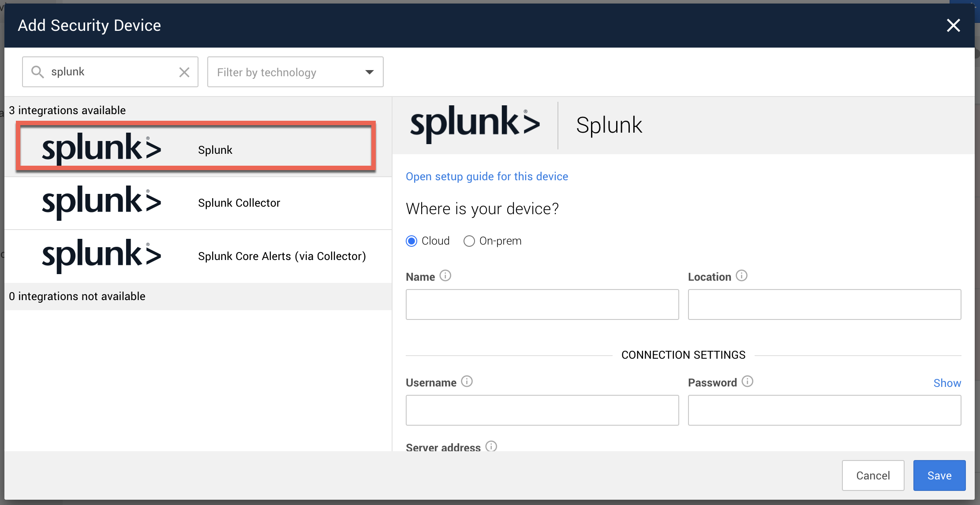Clear the splunk search text
This screenshot has width=980, height=505.
tap(184, 72)
